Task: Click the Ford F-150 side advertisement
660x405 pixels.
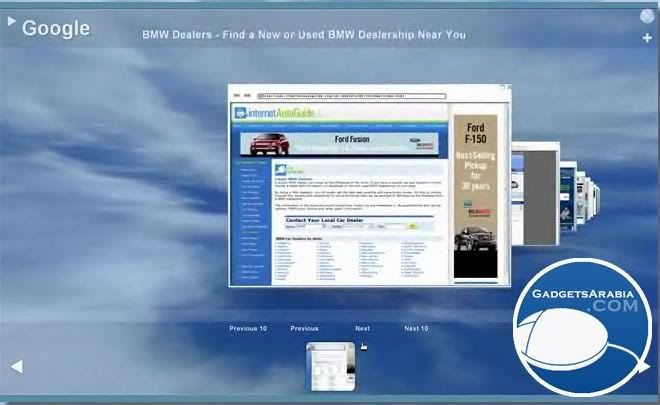Action: [x=476, y=196]
